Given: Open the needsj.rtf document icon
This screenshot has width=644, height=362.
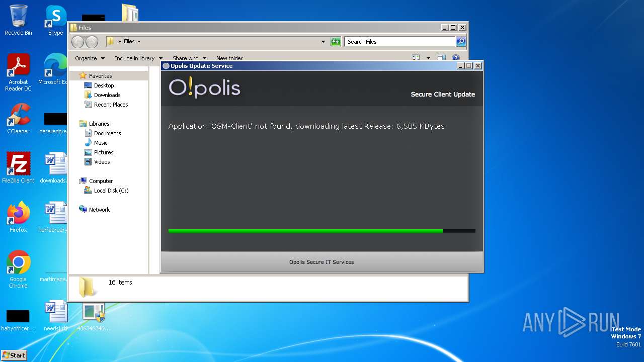Looking at the screenshot, I should coord(56,315).
